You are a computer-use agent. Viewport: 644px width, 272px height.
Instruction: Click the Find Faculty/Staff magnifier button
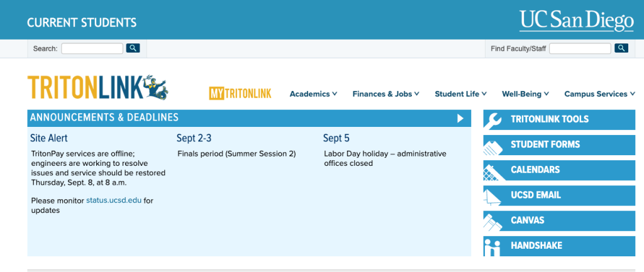[621, 48]
